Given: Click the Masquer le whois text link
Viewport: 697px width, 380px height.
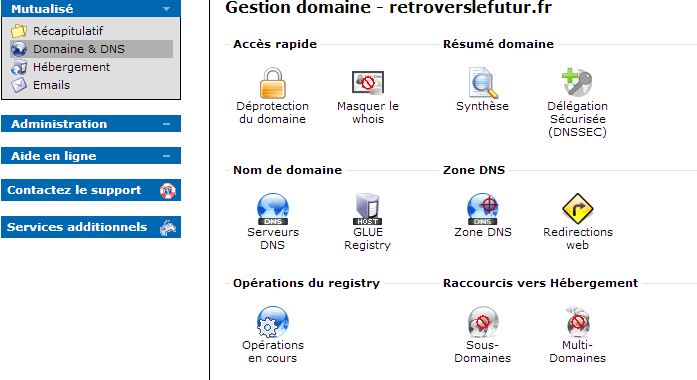Looking at the screenshot, I should 368,112.
